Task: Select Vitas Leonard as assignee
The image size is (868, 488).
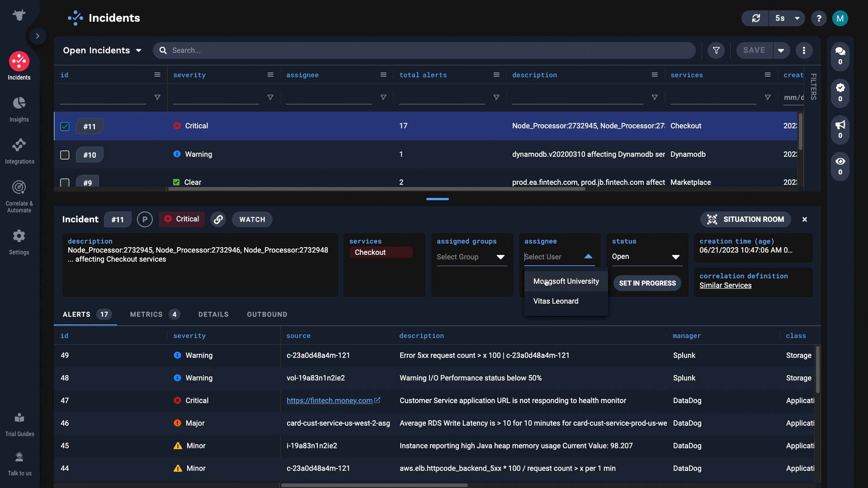Action: [566, 301]
